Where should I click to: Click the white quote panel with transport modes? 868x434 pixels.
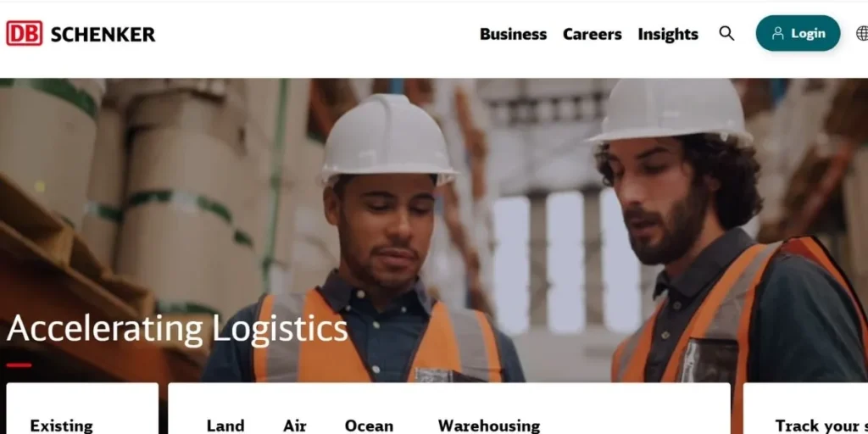point(449,409)
